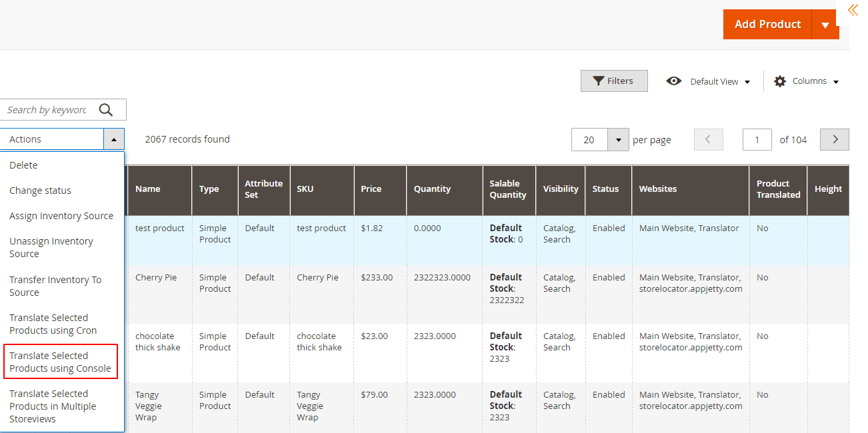Click the Columns gear icon

780,81
